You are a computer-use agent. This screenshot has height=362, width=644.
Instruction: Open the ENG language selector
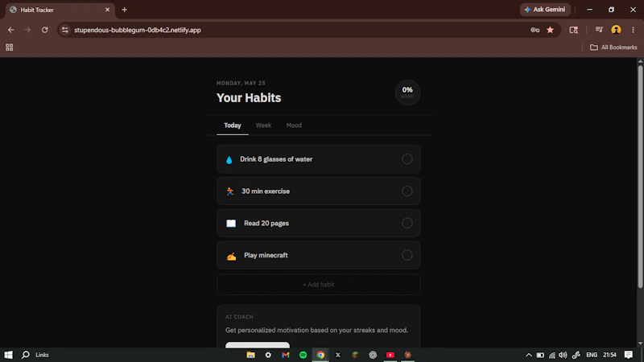[x=592, y=355]
